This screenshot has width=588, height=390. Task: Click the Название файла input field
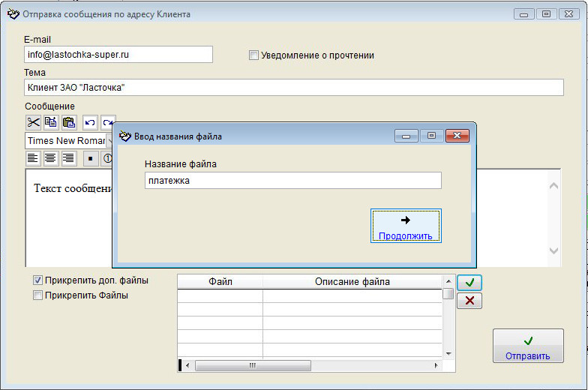click(x=292, y=180)
